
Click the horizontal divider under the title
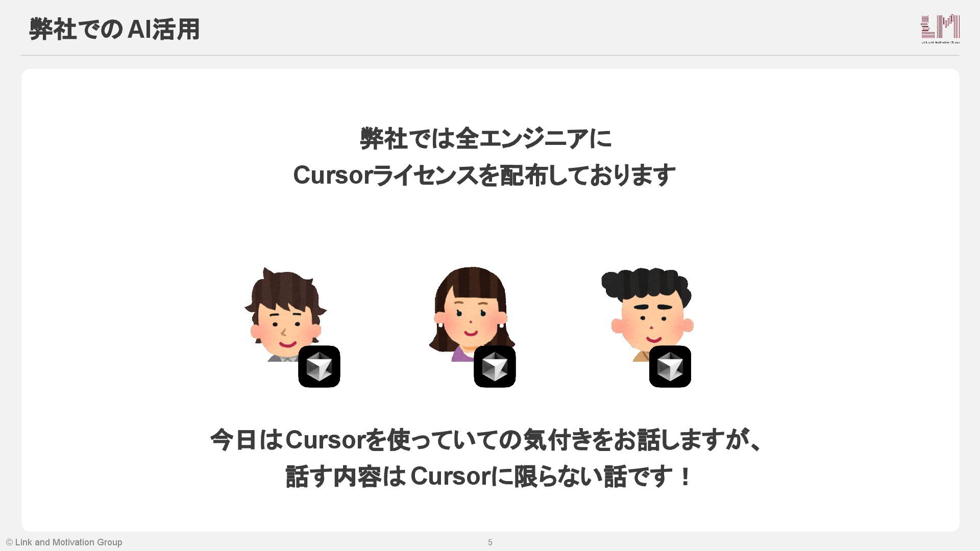click(490, 55)
